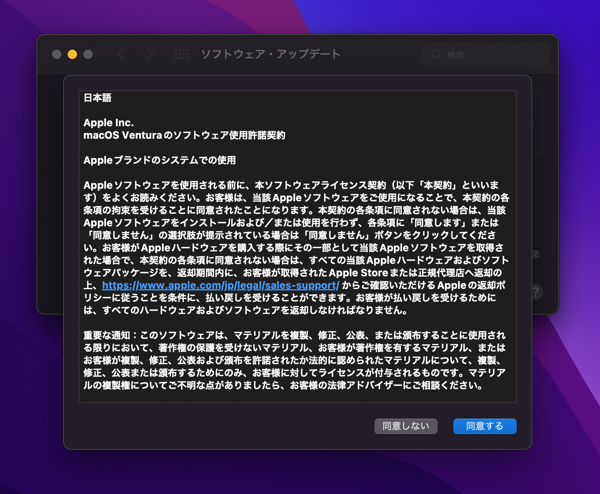Click the 日本語 heading in license text
Screen dimensions: 600x494
(x=97, y=98)
